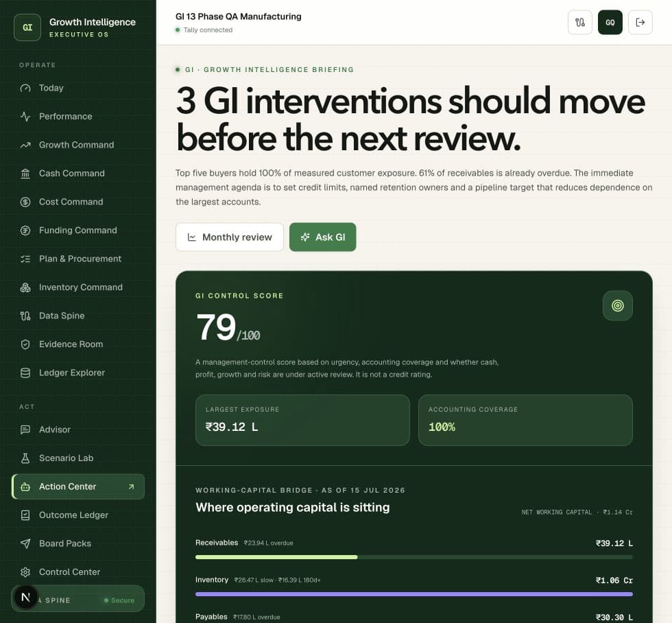Click the purple Inventory progress bar
672x623 pixels.
pyautogui.click(x=414, y=594)
